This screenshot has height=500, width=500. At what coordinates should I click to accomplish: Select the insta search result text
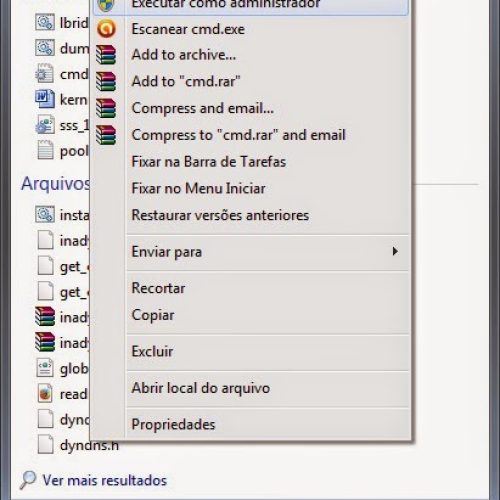coord(75,215)
